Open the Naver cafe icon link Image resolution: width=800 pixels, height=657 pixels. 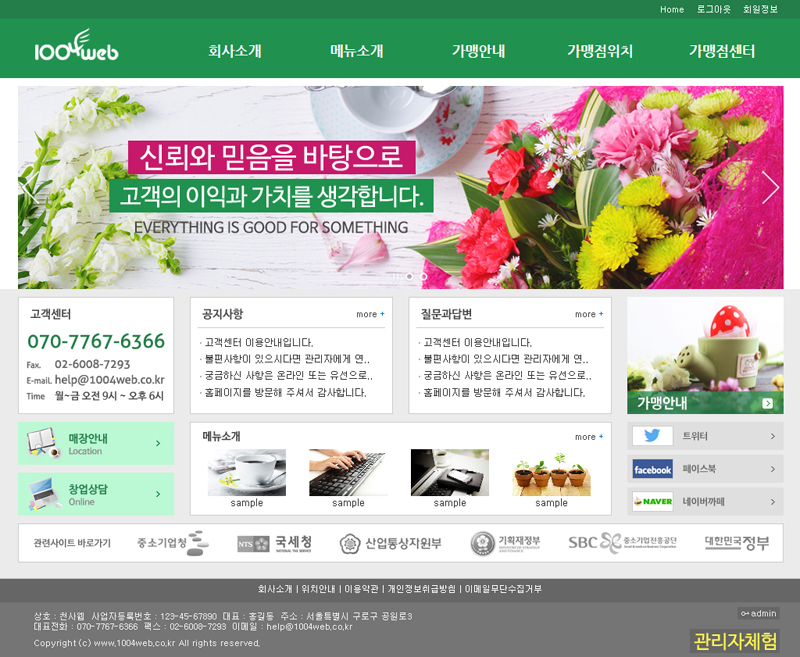[652, 501]
